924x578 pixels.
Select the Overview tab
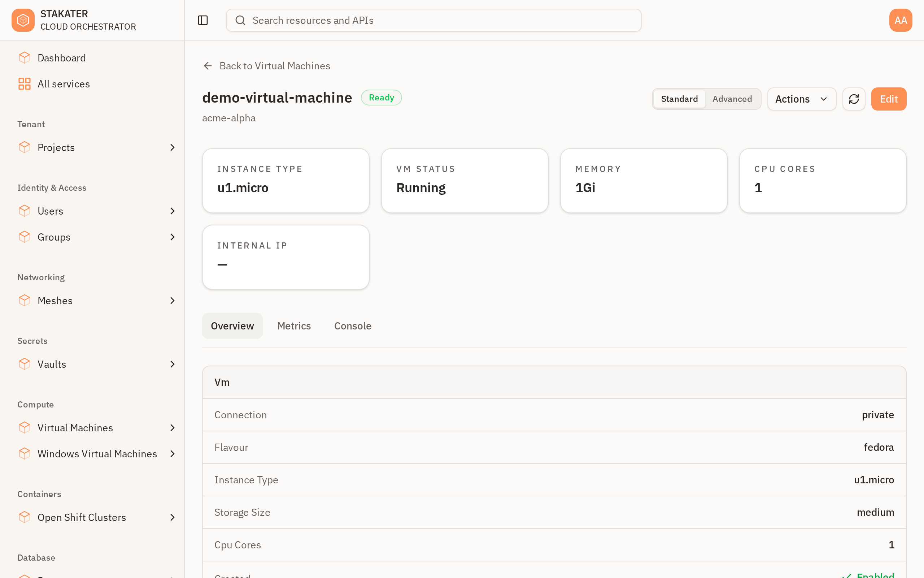point(232,326)
